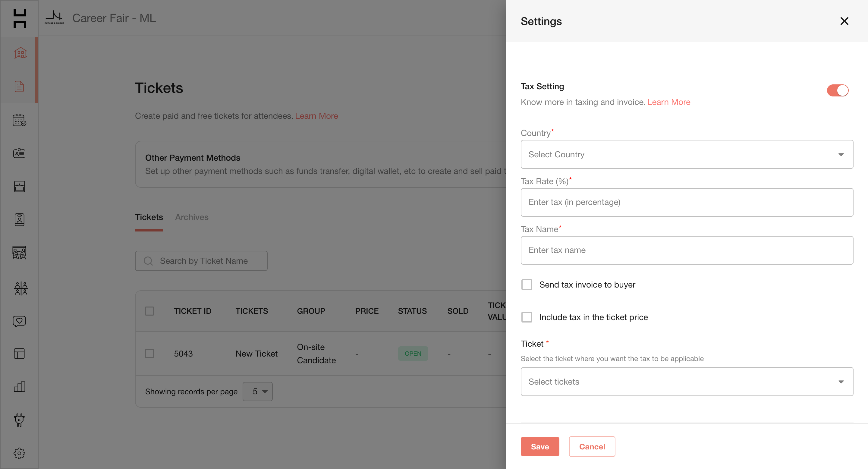This screenshot has width=868, height=469.
Task: Click the Hubilo logo icon
Action: (20, 18)
